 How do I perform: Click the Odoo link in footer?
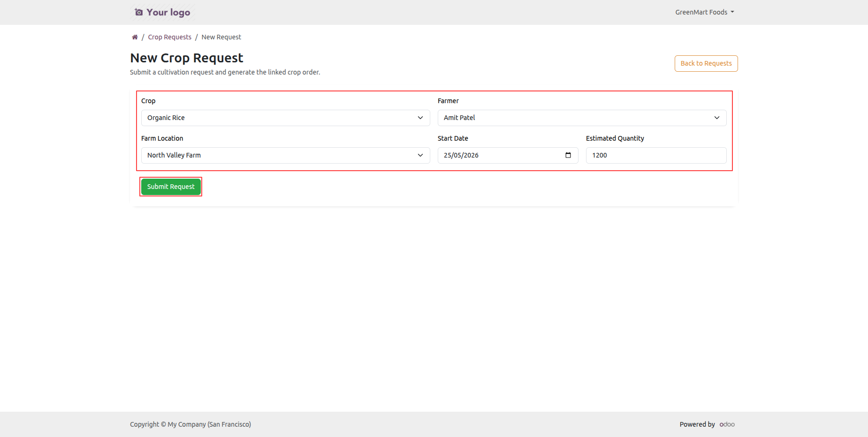pos(727,424)
